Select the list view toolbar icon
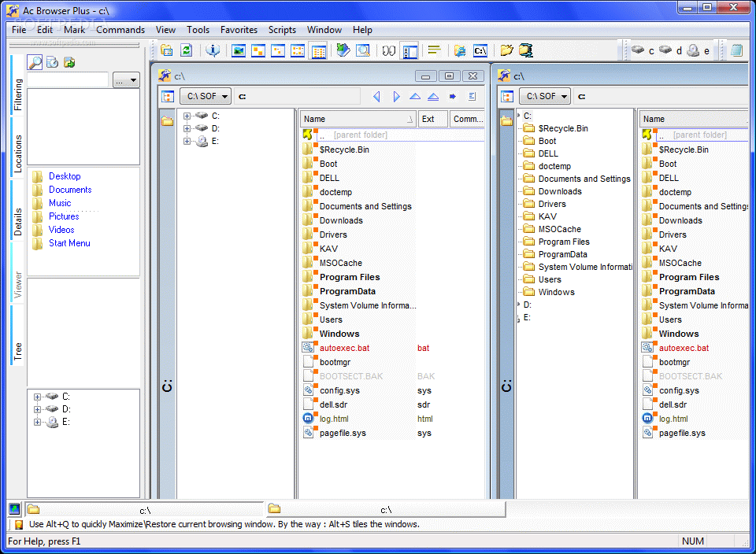This screenshot has height=554, width=756. pyautogui.click(x=298, y=50)
